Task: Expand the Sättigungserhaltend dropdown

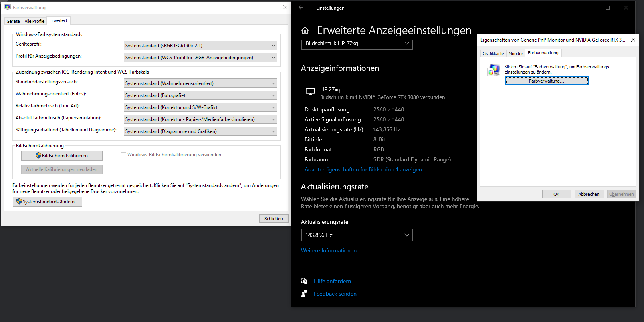Action: coord(200,131)
